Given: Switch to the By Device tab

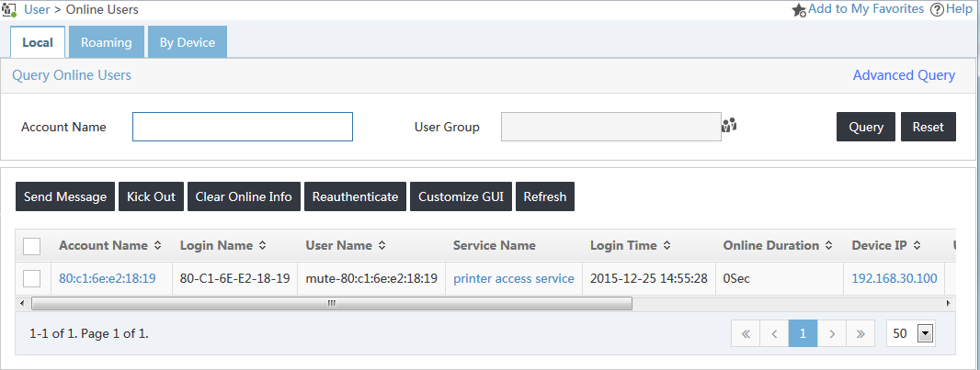Looking at the screenshot, I should tap(187, 42).
